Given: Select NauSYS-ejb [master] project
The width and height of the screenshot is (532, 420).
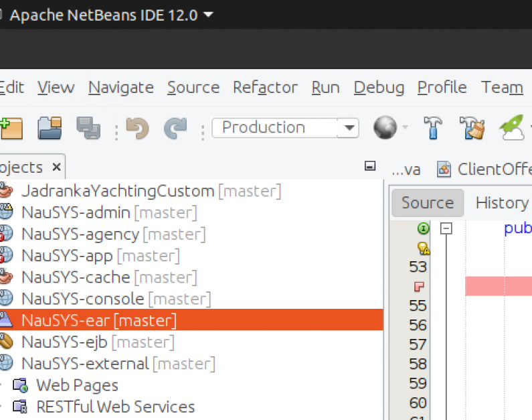Looking at the screenshot, I should point(98,342).
